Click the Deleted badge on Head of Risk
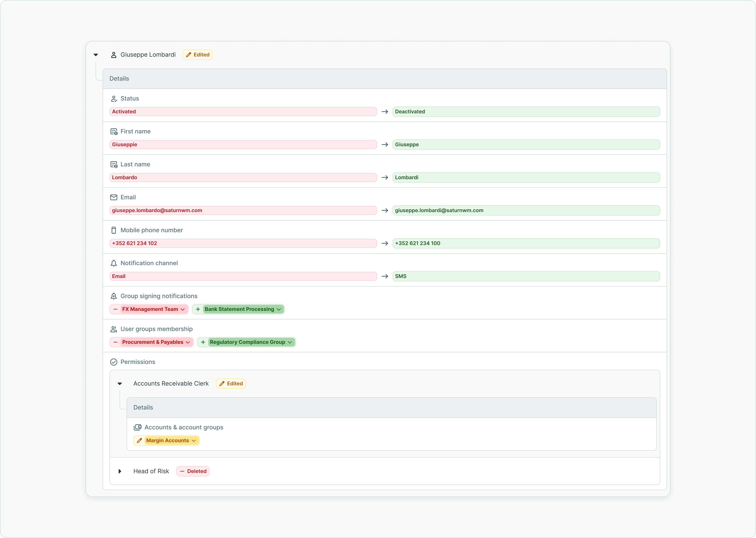Viewport: 756px width, 538px height. (x=193, y=471)
